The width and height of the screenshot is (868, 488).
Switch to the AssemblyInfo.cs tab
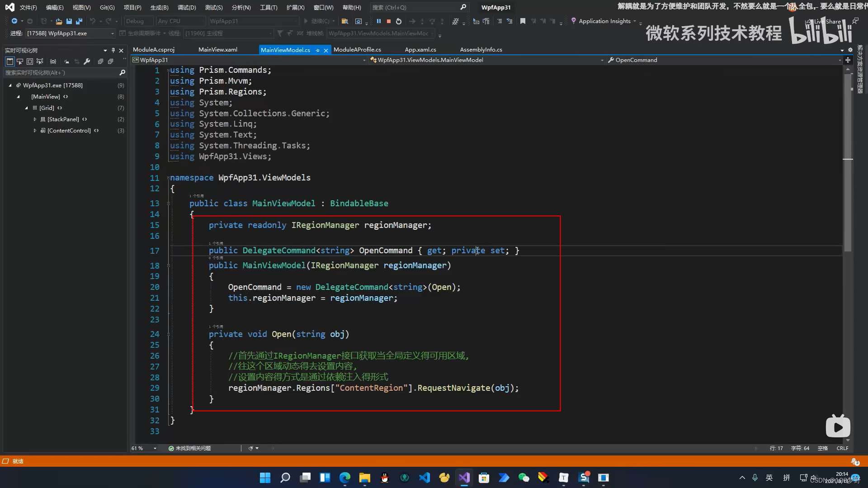click(481, 49)
